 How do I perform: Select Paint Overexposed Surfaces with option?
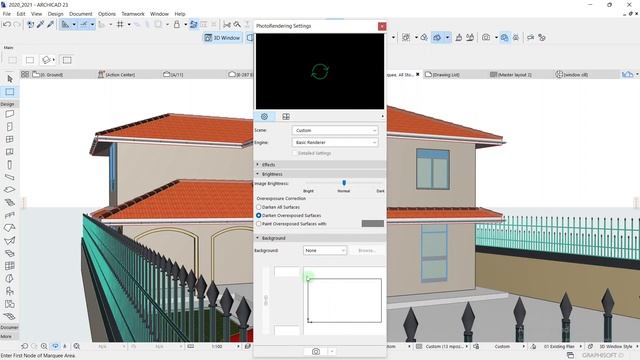pos(258,224)
